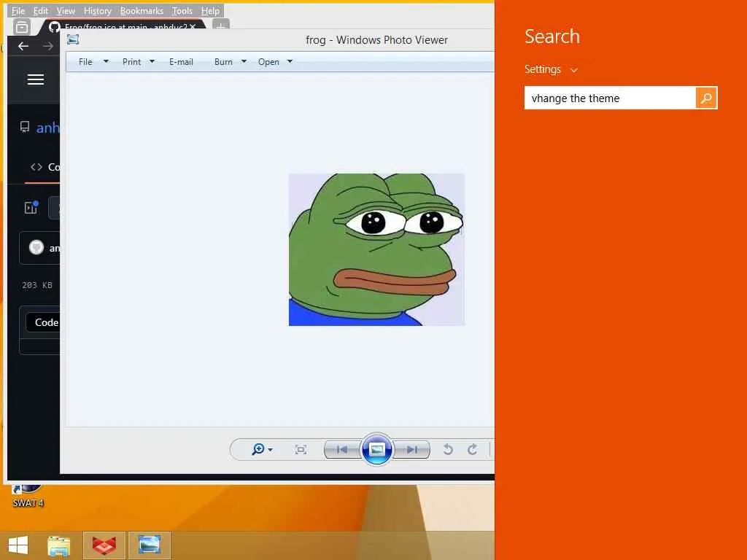Click the browser back arrow
This screenshot has width=747, height=560.
(23, 46)
